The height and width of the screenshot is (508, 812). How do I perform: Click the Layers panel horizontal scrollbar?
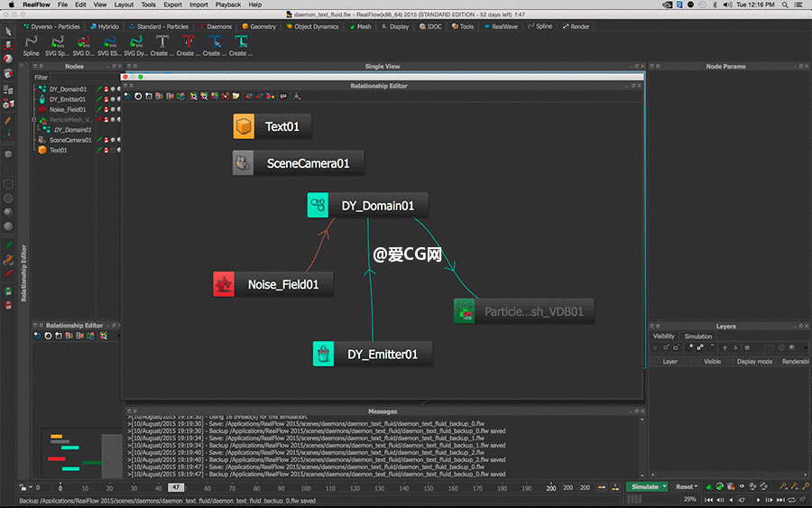pyautogui.click(x=729, y=475)
